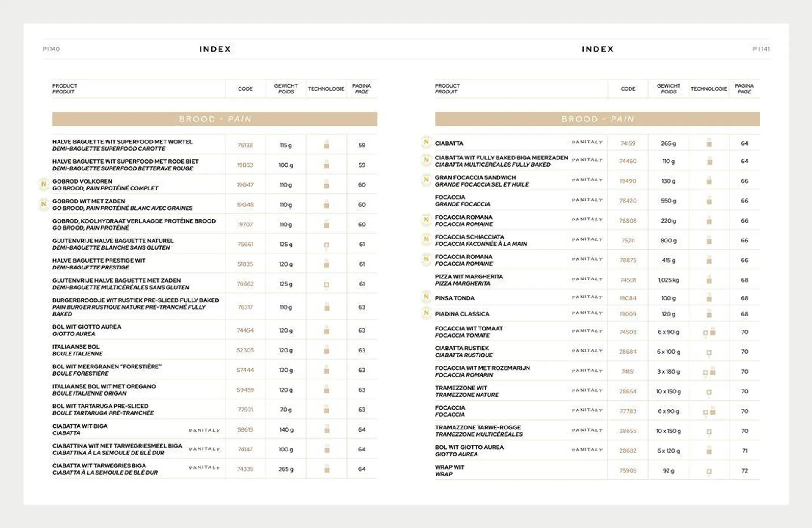Click page number 72 in Wrap wit row

point(745,471)
